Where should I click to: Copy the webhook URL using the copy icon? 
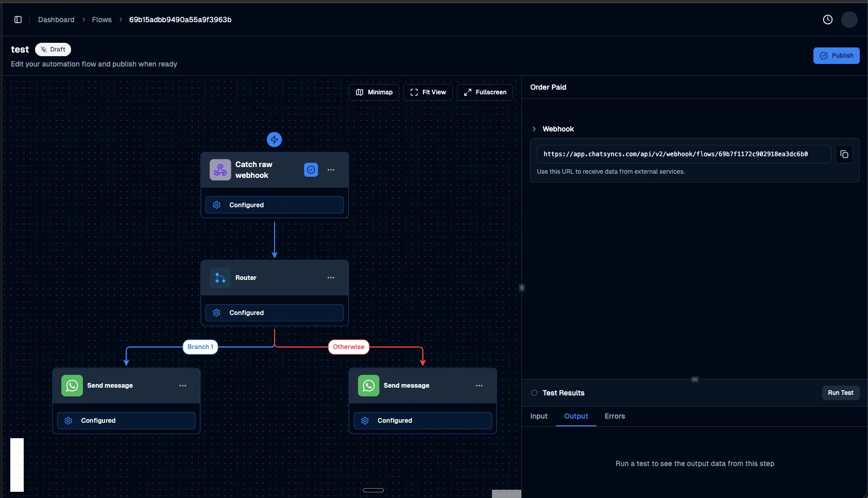tap(844, 154)
